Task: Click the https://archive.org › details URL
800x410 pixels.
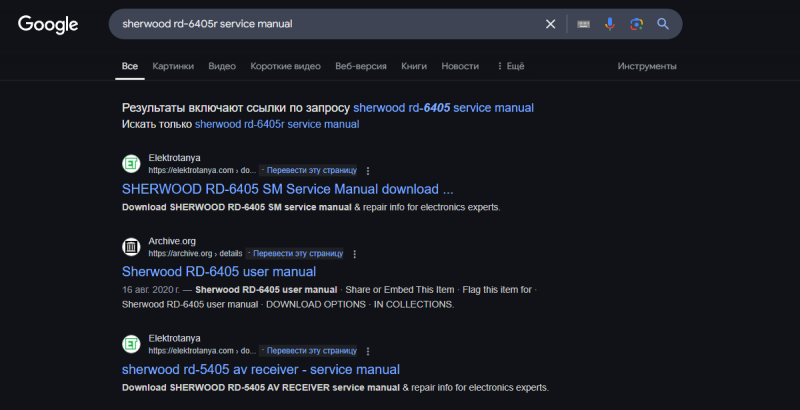Action: coord(195,253)
